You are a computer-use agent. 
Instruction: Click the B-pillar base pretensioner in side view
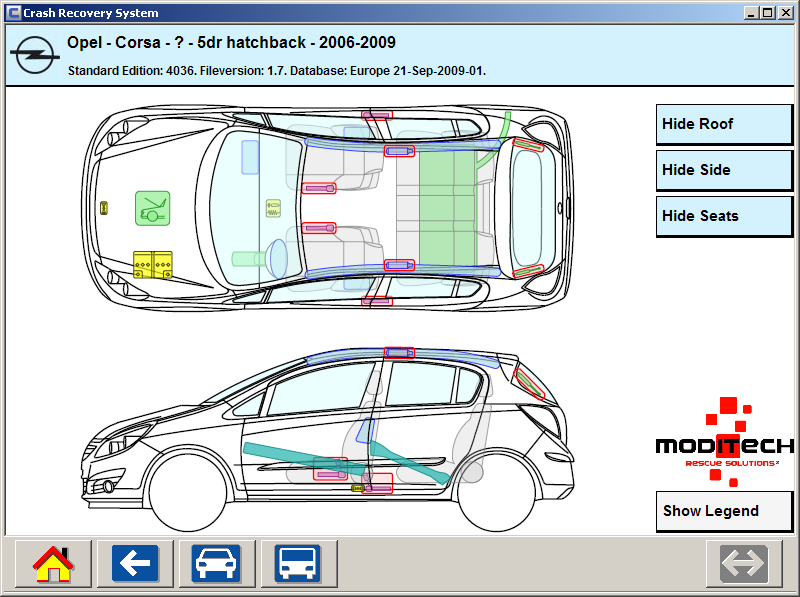click(x=378, y=484)
